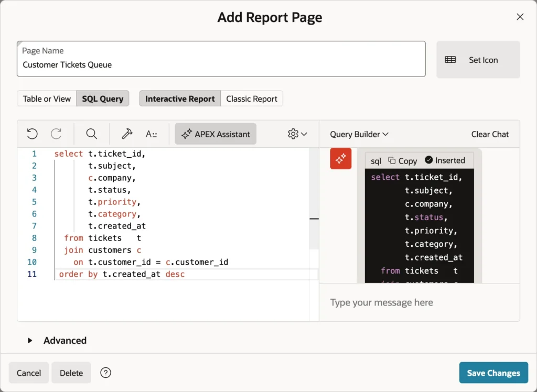
Task: Focus the Page Name input field
Action: click(221, 59)
